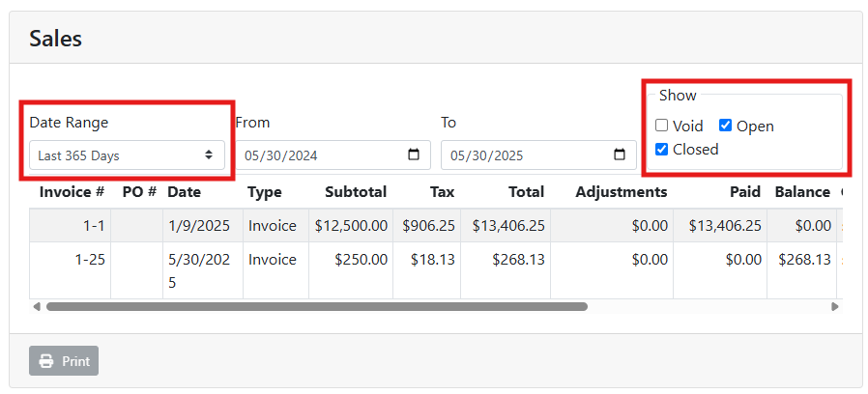Click the Invoice # column header
The width and height of the screenshot is (868, 394).
[x=72, y=192]
